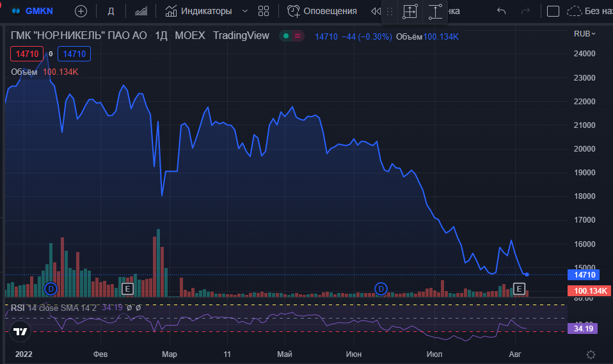
Task: Click the green market status indicator
Action: (286, 36)
